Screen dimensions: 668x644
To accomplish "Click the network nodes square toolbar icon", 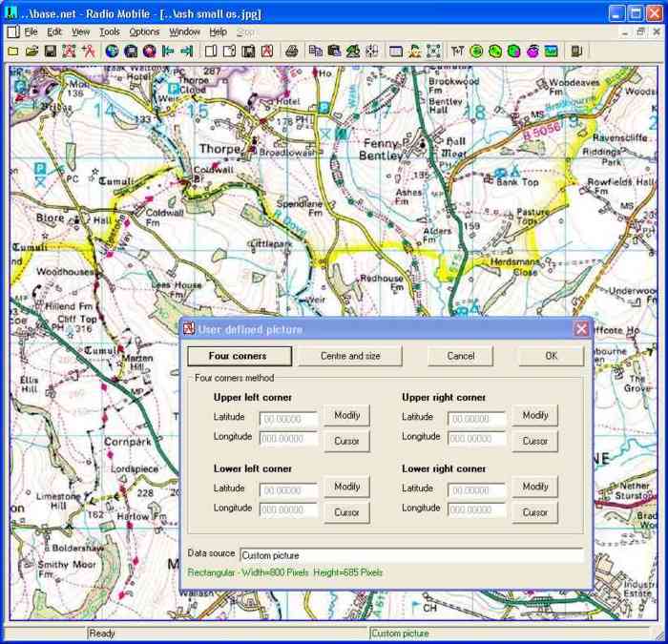I will coord(433,52).
